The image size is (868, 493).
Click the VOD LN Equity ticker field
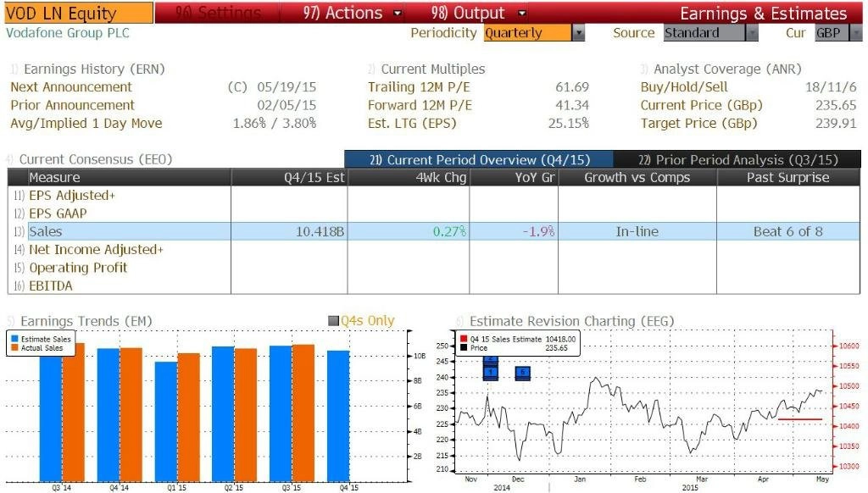coord(78,13)
